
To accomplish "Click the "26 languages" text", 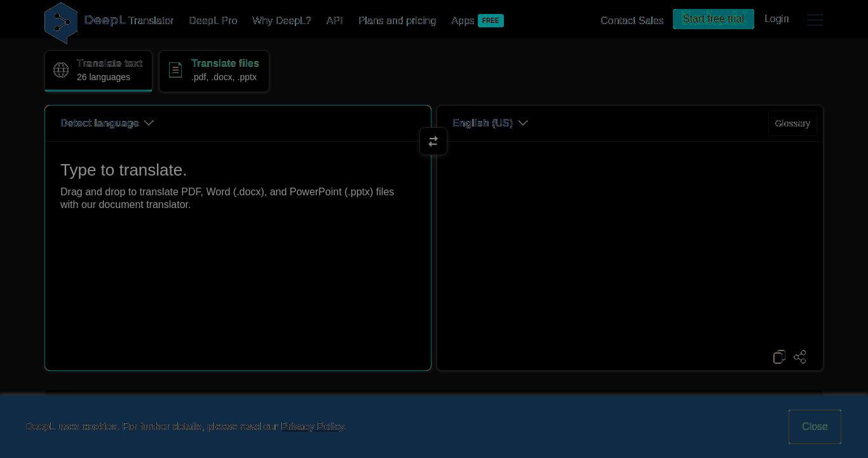I will click(104, 77).
